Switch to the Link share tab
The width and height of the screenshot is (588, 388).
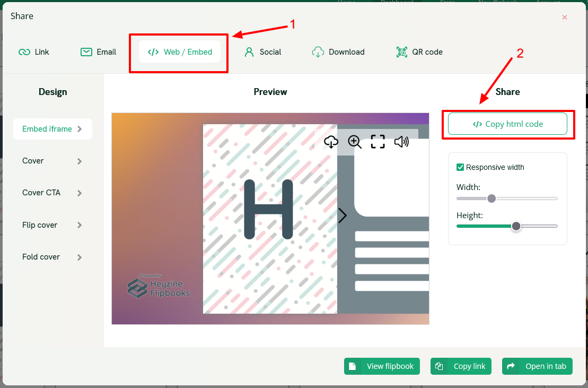click(x=34, y=52)
